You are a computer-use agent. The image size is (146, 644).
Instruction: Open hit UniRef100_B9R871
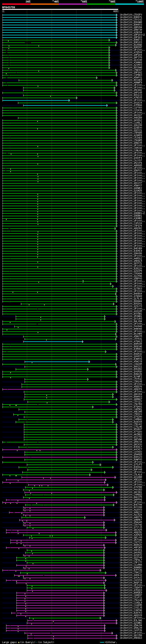tap(131, 17)
